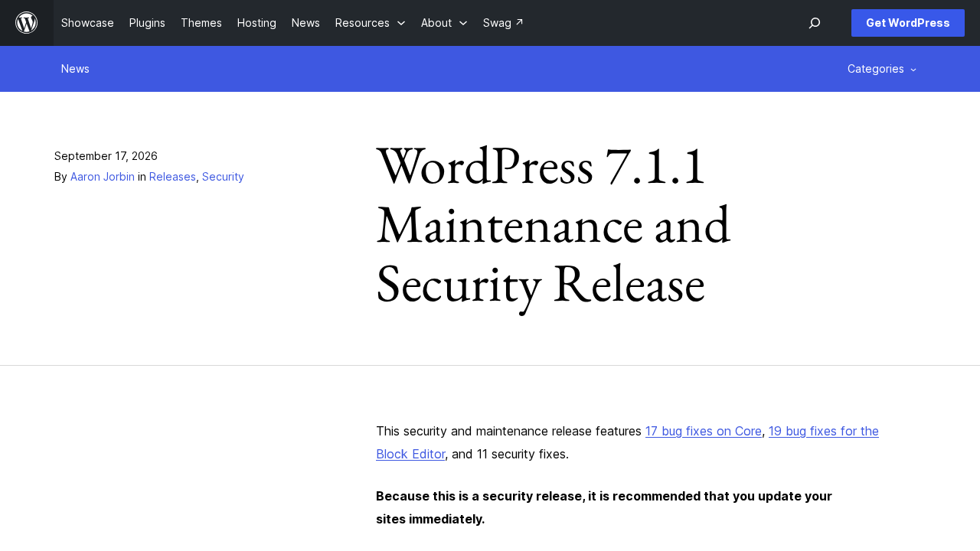
Task: Click the September 17, 2026 date
Action: 106,156
